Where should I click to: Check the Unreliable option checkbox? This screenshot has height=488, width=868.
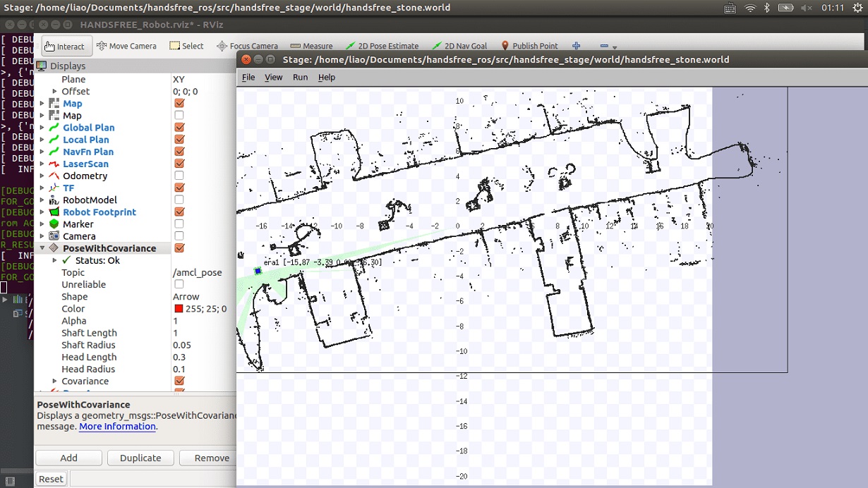pos(179,284)
